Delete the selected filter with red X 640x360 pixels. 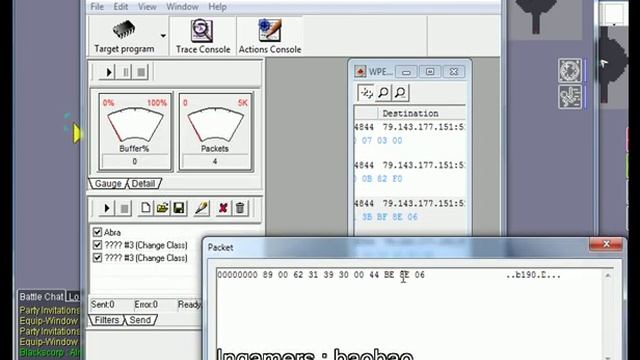[223, 208]
